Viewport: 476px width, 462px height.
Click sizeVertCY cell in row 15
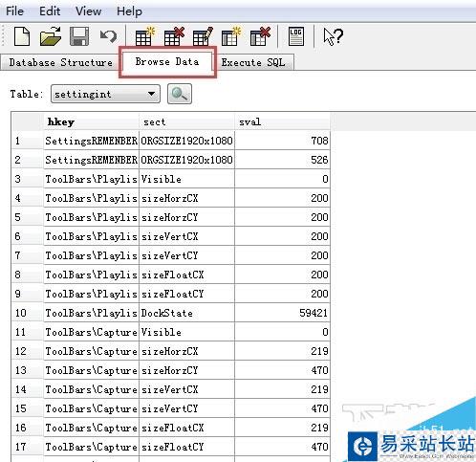point(186,408)
